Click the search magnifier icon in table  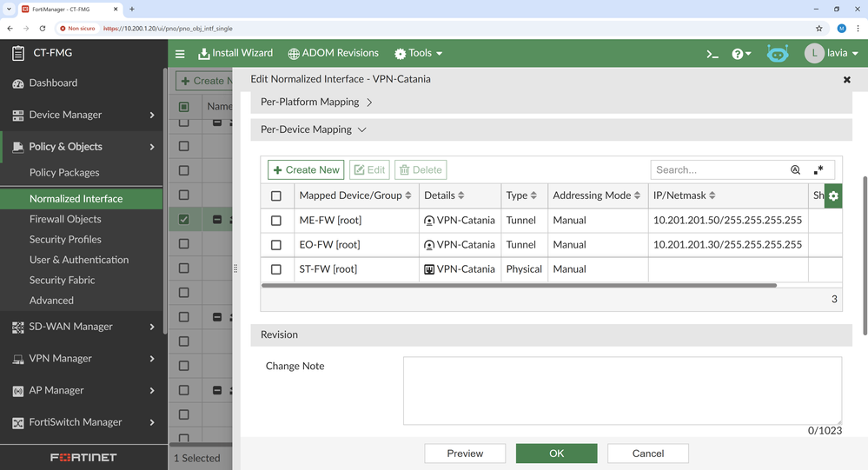click(x=795, y=170)
